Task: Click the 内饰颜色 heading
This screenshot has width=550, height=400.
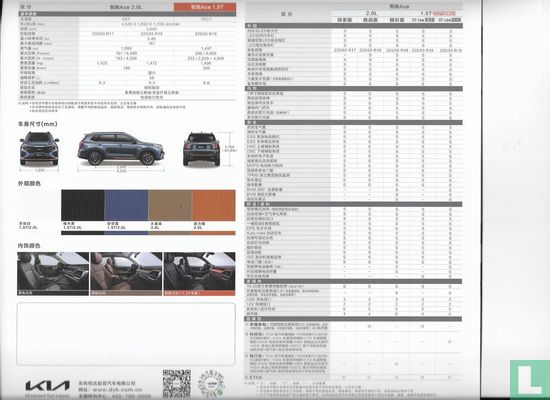Action: [29, 246]
